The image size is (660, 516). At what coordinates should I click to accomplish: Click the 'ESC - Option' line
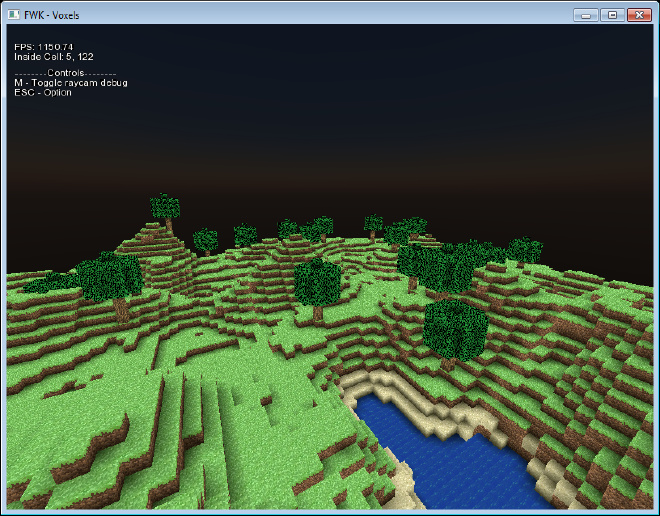[43, 92]
